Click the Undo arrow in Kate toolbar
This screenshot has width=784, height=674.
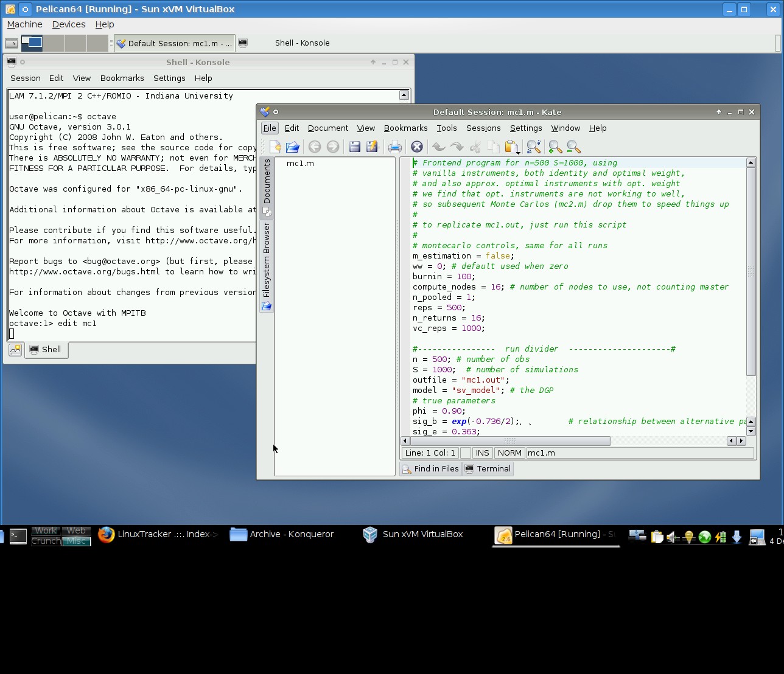click(x=439, y=147)
